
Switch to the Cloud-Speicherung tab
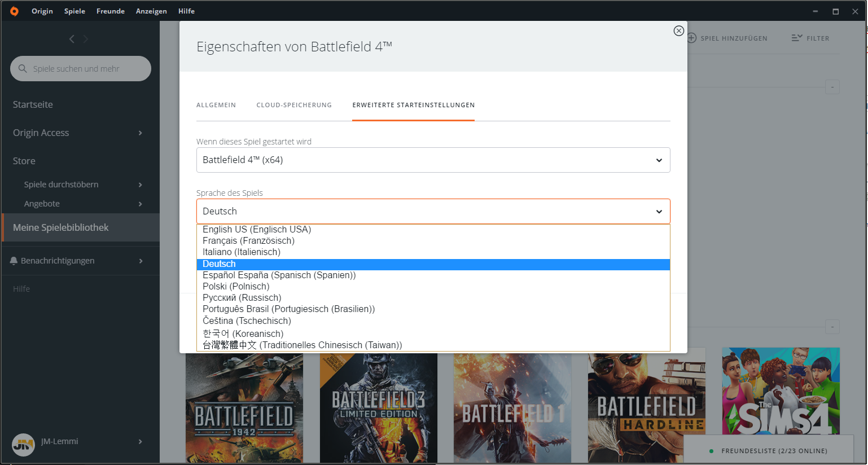(294, 105)
